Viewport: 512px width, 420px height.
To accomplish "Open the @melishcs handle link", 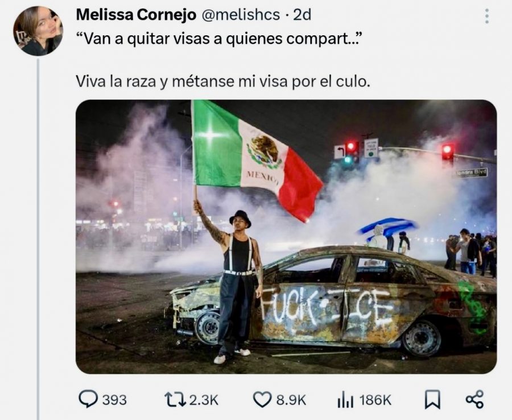I will tap(241, 15).
